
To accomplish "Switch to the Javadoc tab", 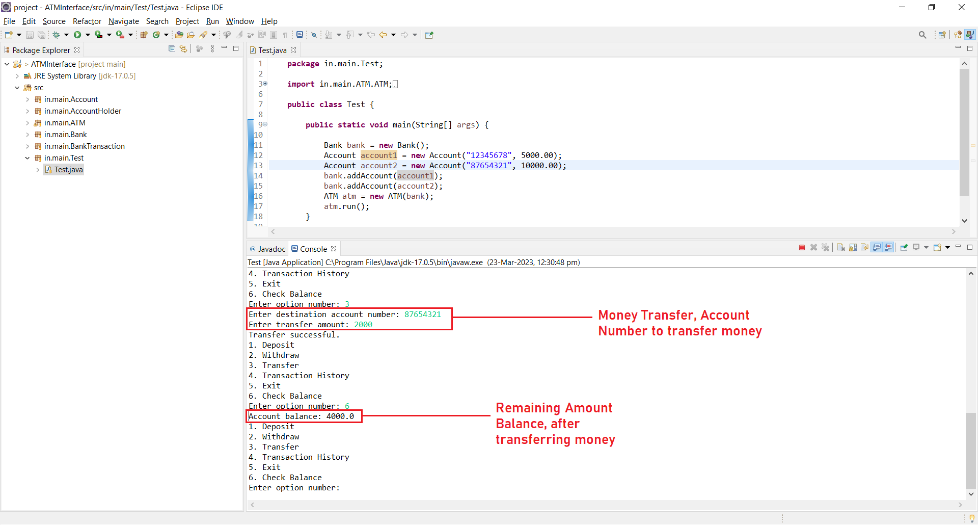I will tap(268, 249).
